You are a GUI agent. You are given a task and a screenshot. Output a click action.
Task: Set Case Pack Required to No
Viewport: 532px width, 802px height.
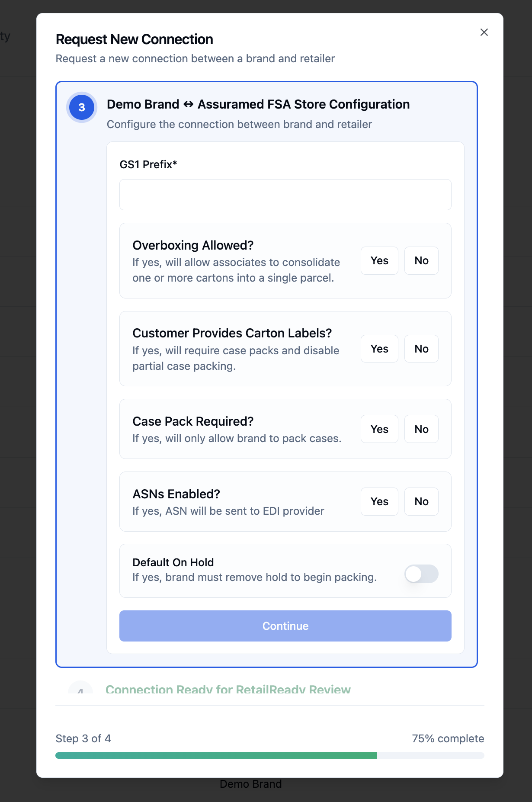(421, 429)
